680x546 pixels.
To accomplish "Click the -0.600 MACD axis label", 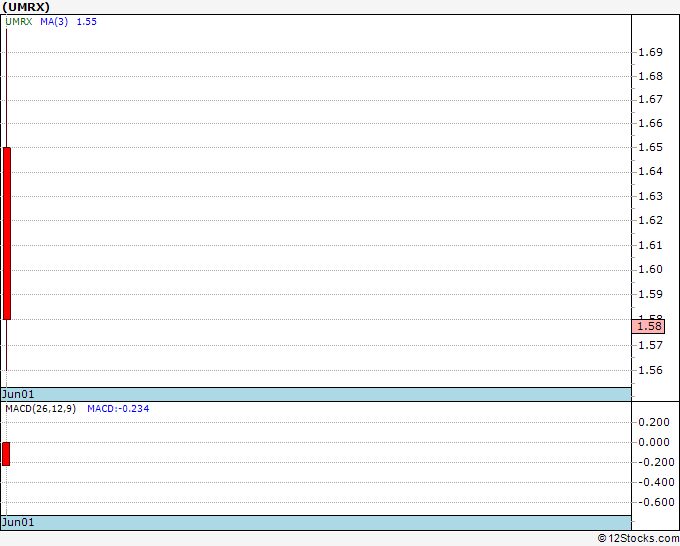I will point(654,502).
